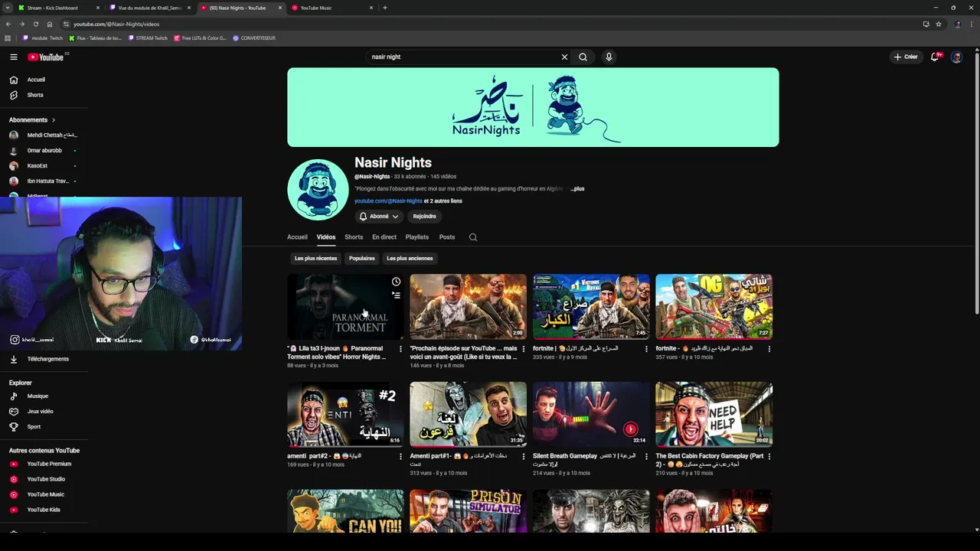
Task: Add Paranormal Torment video to Watch Later
Action: pyautogui.click(x=396, y=282)
